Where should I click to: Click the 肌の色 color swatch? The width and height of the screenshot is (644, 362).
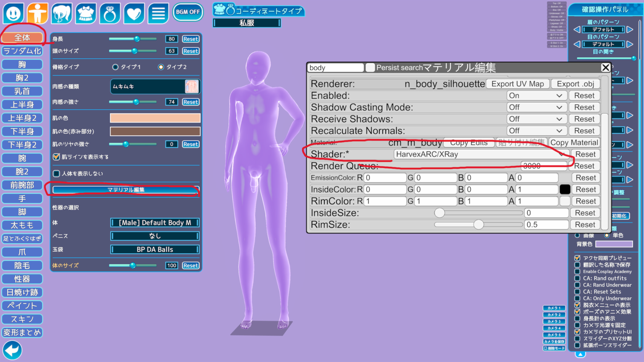pos(155,118)
